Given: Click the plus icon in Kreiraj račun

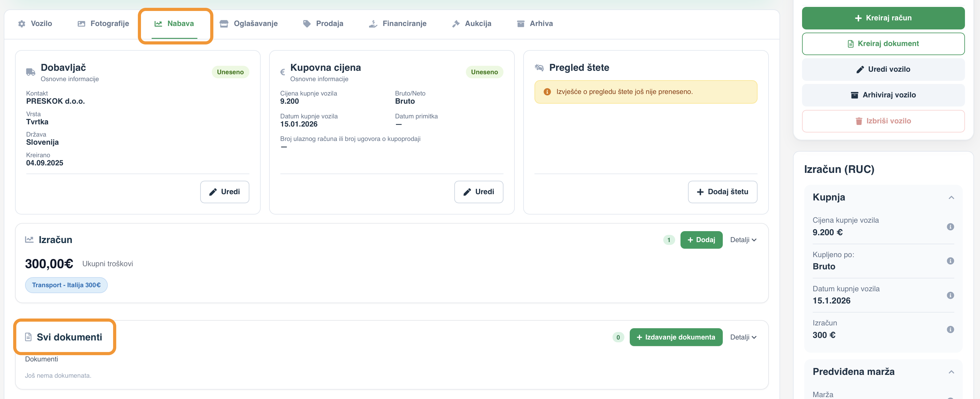Looking at the screenshot, I should pos(858,18).
